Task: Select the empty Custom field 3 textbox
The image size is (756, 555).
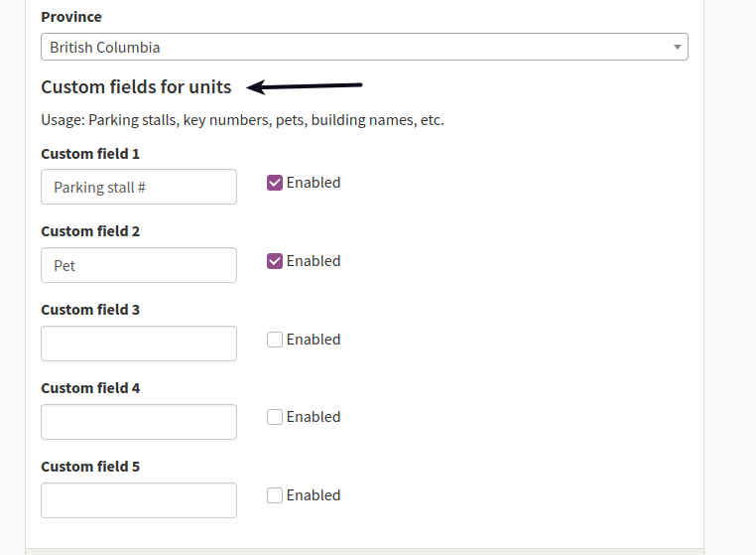Action: tap(139, 344)
